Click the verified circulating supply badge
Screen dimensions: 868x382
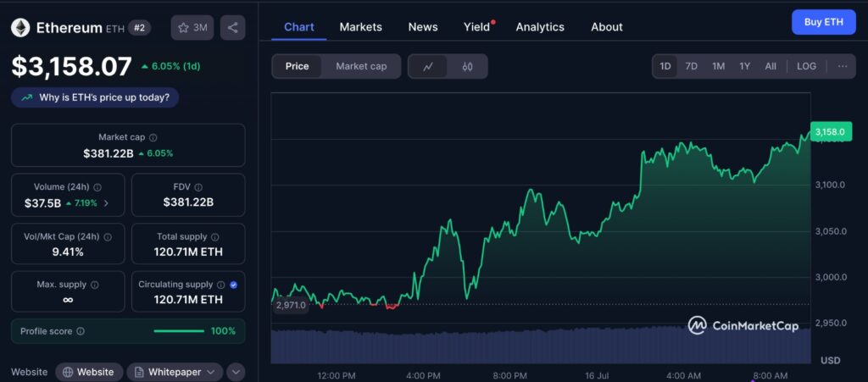(x=233, y=285)
